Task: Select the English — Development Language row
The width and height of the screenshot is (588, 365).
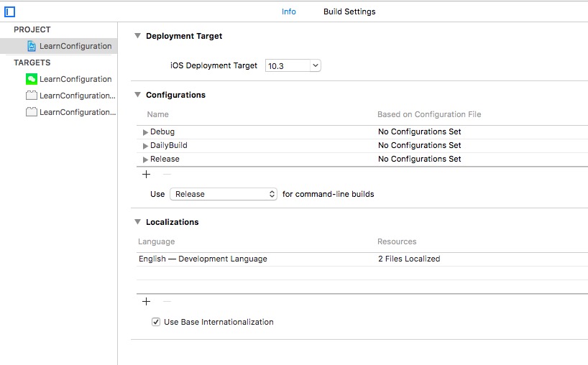Action: click(x=362, y=259)
